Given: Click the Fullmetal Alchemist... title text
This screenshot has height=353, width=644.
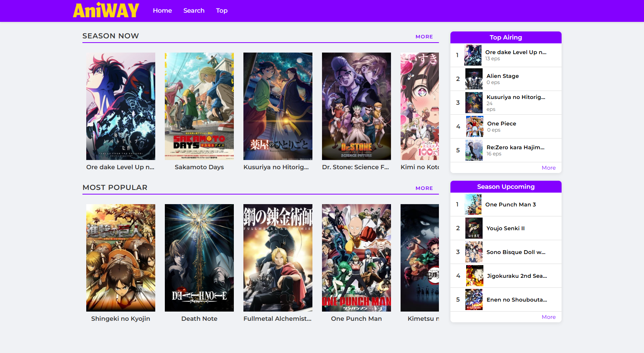Looking at the screenshot, I should 278,318.
